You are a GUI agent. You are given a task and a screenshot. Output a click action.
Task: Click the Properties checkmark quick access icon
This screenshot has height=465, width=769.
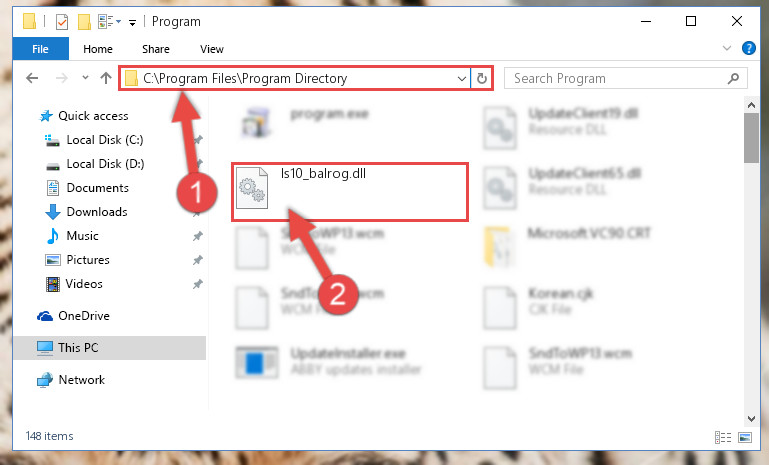tap(62, 22)
